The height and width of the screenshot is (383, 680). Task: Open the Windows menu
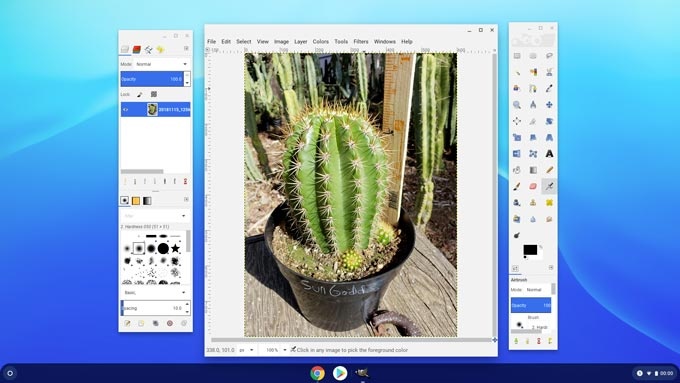pyautogui.click(x=384, y=42)
